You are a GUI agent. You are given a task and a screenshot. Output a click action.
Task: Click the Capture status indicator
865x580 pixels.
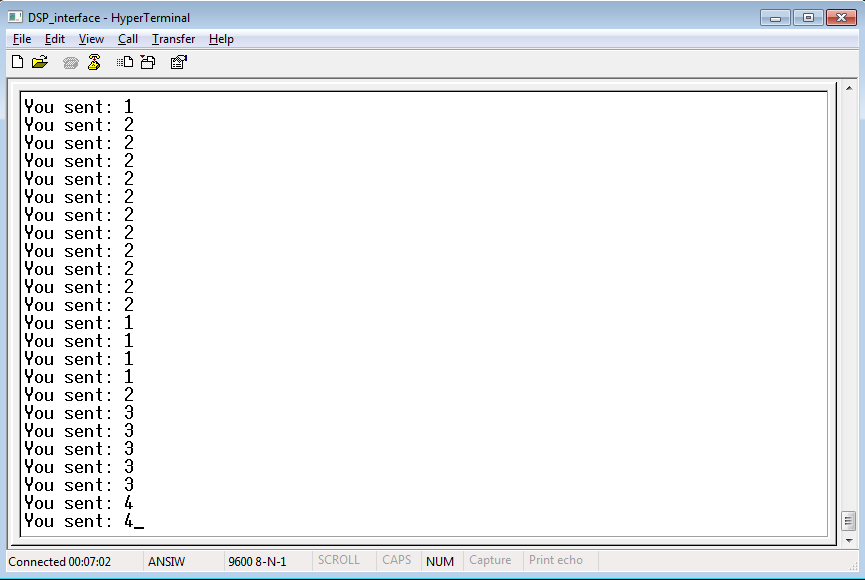pos(490,560)
